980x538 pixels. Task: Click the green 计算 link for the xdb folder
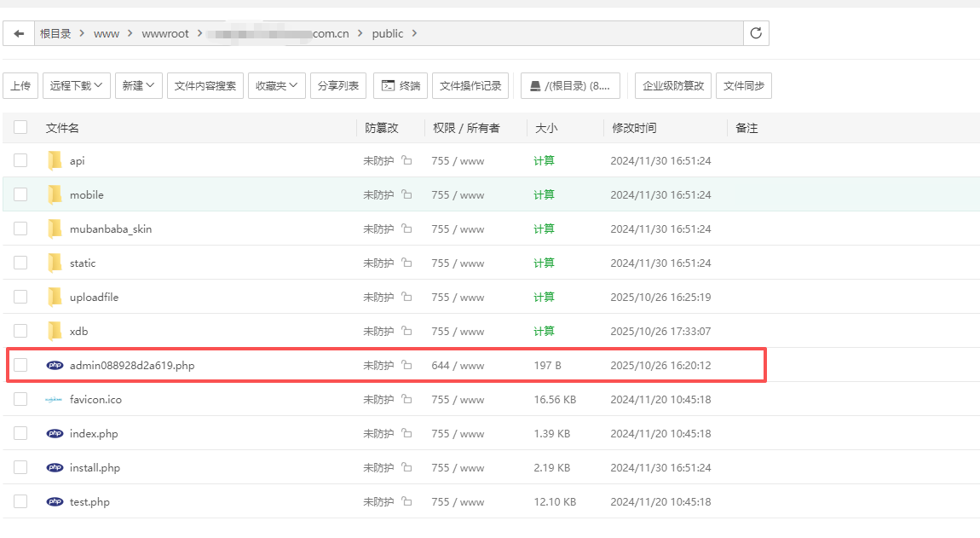point(544,331)
